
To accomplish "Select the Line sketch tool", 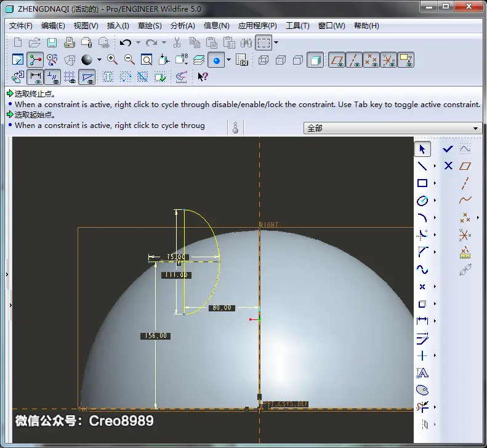I will point(422,166).
